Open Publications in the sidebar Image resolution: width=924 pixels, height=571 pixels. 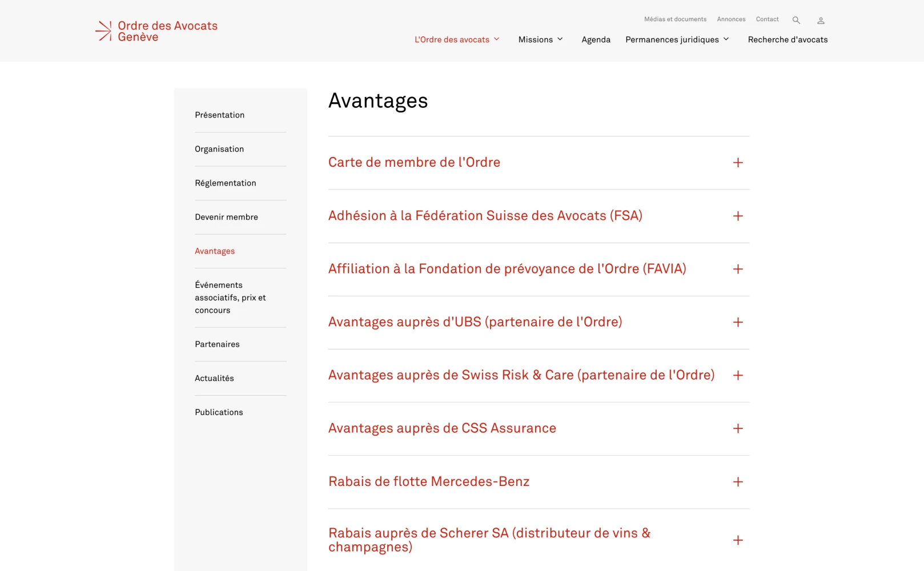point(219,412)
